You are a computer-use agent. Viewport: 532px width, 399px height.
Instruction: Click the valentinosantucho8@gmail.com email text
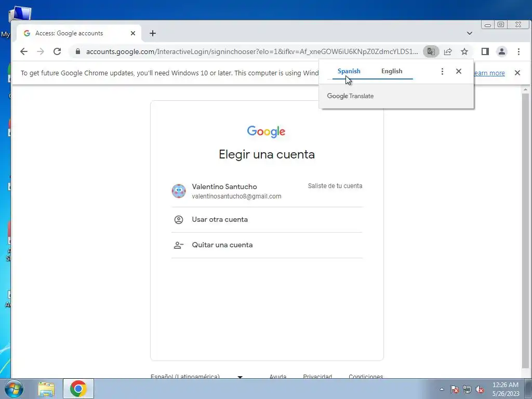(x=236, y=196)
